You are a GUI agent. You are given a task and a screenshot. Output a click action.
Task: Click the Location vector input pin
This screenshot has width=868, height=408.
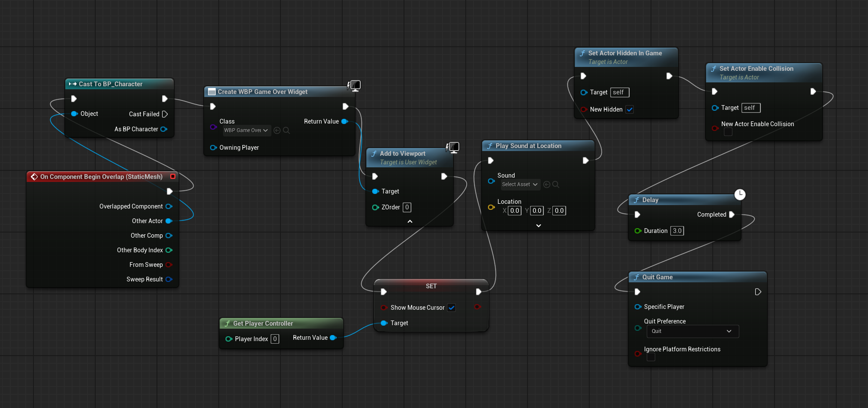491,207
